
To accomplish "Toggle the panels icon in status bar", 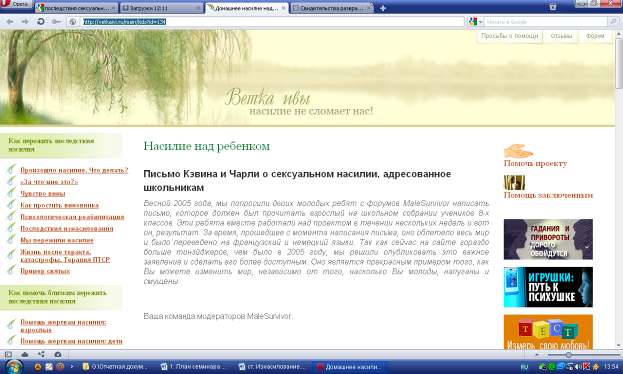I will click(x=8, y=354).
